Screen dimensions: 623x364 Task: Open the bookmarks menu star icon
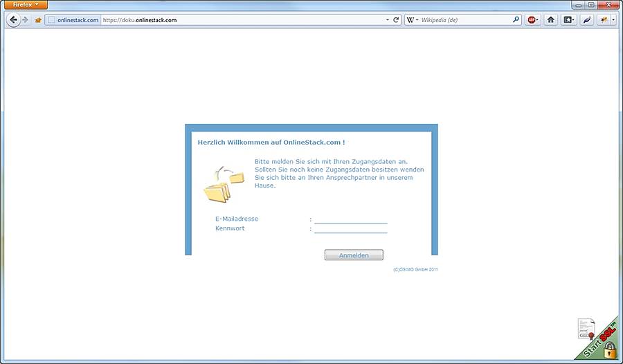[x=568, y=19]
